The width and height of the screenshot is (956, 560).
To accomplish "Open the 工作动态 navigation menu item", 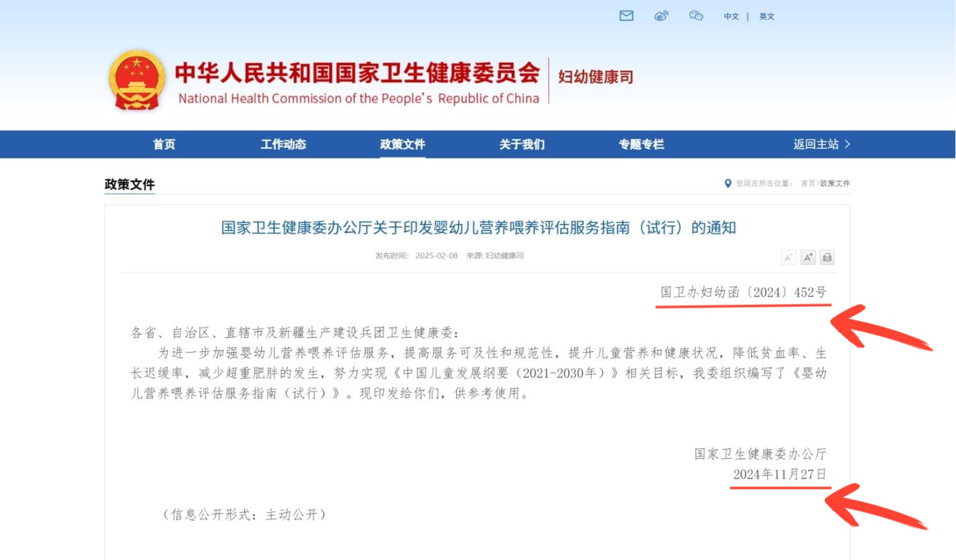I will pos(283,145).
